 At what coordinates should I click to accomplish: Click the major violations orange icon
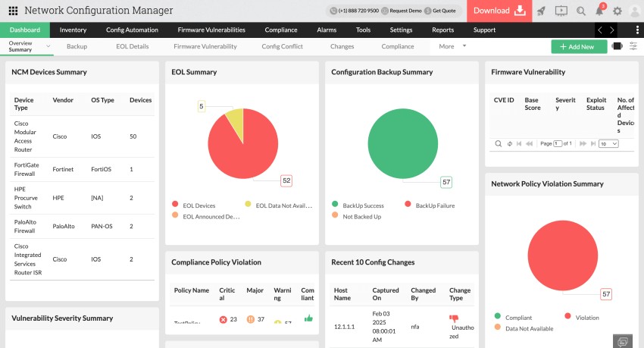pyautogui.click(x=251, y=319)
